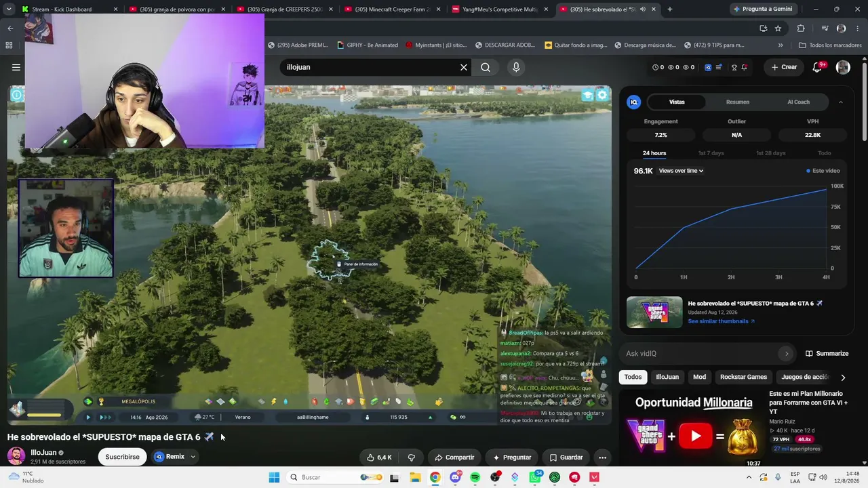The image size is (868, 488).
Task: Select 24 hours time range
Action: click(654, 153)
